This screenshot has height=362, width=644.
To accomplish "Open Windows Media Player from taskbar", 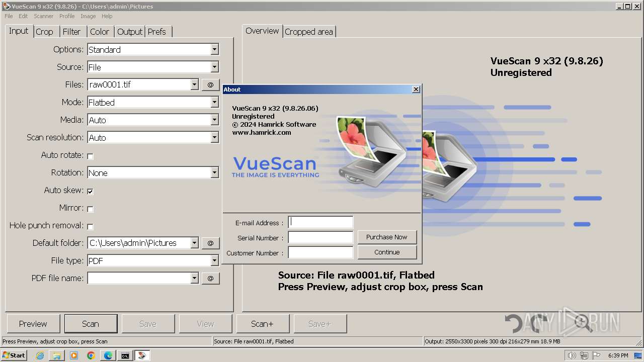I will click(74, 355).
